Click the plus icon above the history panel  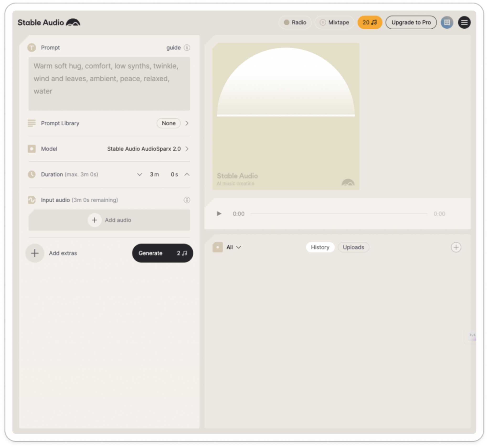457,247
